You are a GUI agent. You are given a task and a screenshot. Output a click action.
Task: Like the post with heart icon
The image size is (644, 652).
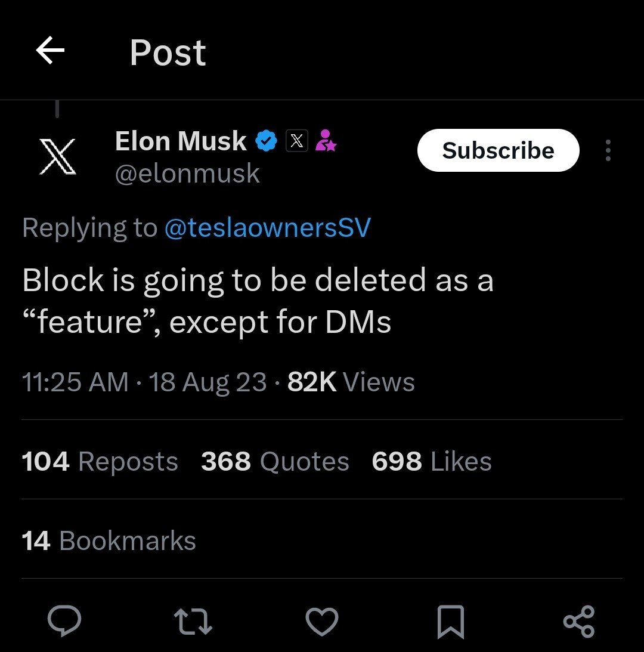pos(322,620)
